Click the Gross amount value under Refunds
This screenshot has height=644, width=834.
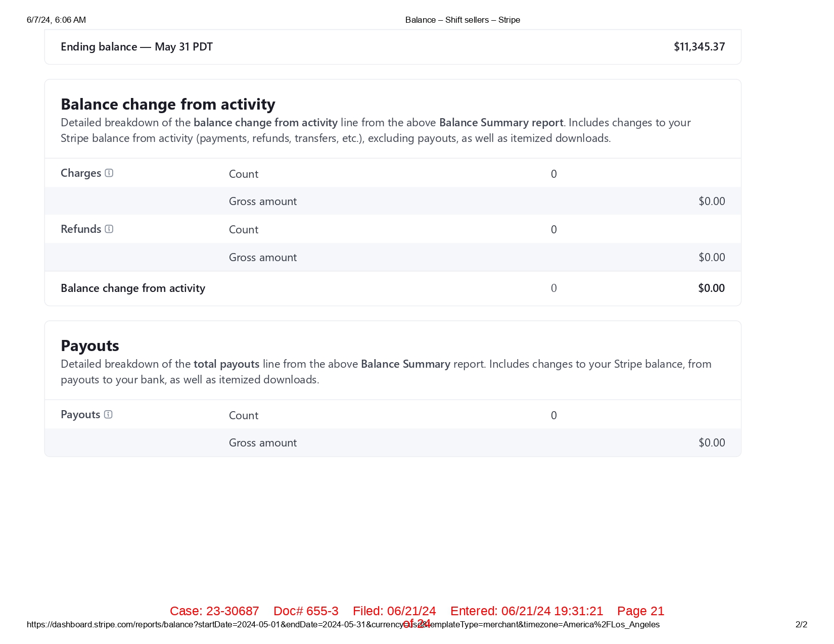click(711, 258)
